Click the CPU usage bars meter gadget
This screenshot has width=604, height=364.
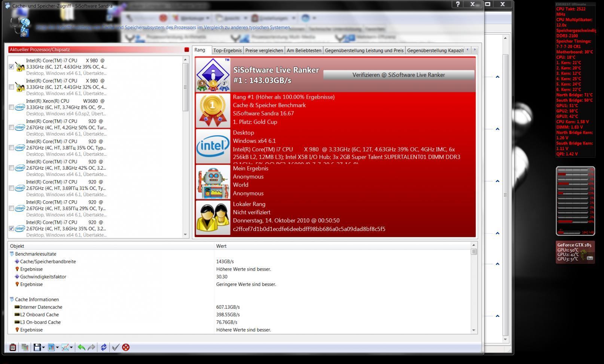pos(575,201)
